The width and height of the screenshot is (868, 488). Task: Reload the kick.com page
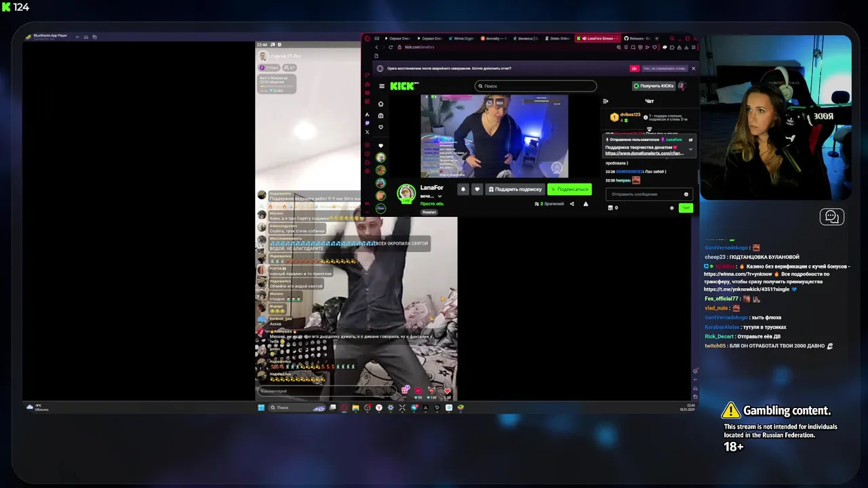[391, 47]
